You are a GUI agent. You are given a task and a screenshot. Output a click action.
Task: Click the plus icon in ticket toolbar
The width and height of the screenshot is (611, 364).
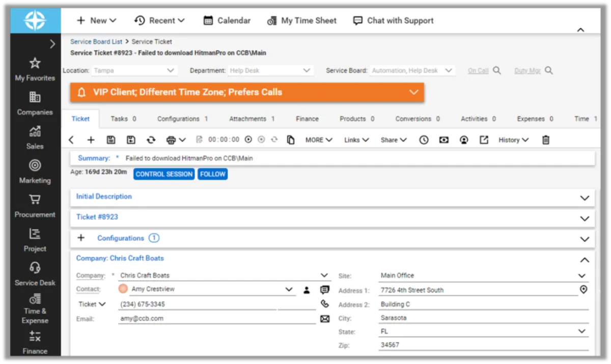click(91, 140)
